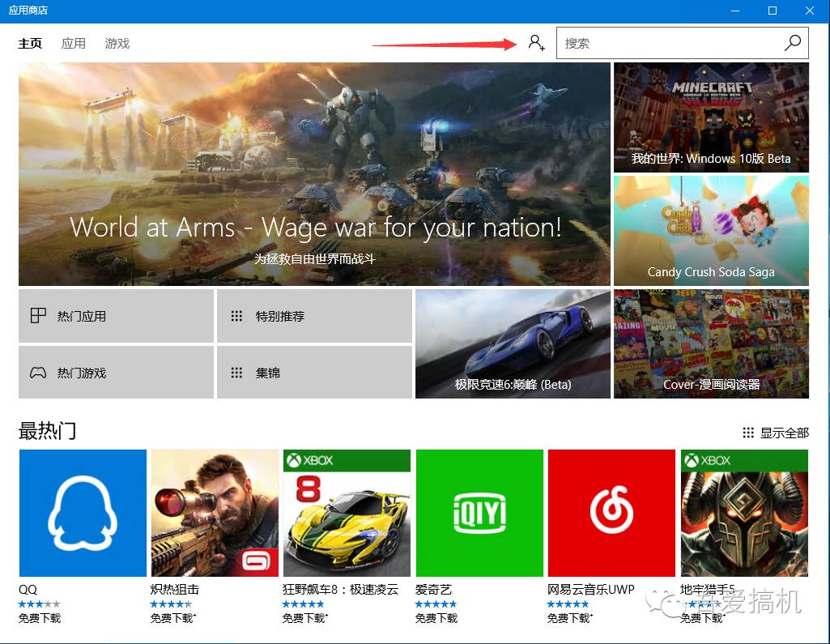Screen dimensions: 830x644
Task: Open the 网易云音乐UWP icon tile
Action: (611, 513)
